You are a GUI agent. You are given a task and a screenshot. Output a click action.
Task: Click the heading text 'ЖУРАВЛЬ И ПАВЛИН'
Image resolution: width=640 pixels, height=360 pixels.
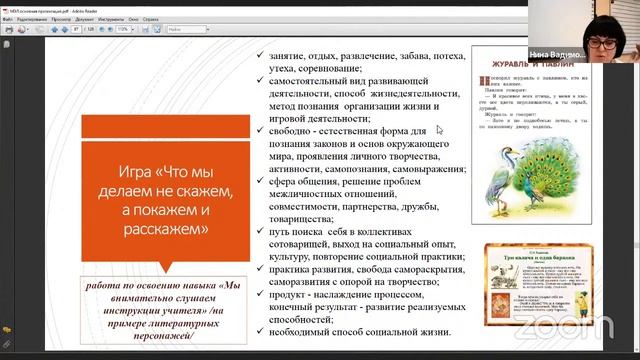[x=533, y=64]
